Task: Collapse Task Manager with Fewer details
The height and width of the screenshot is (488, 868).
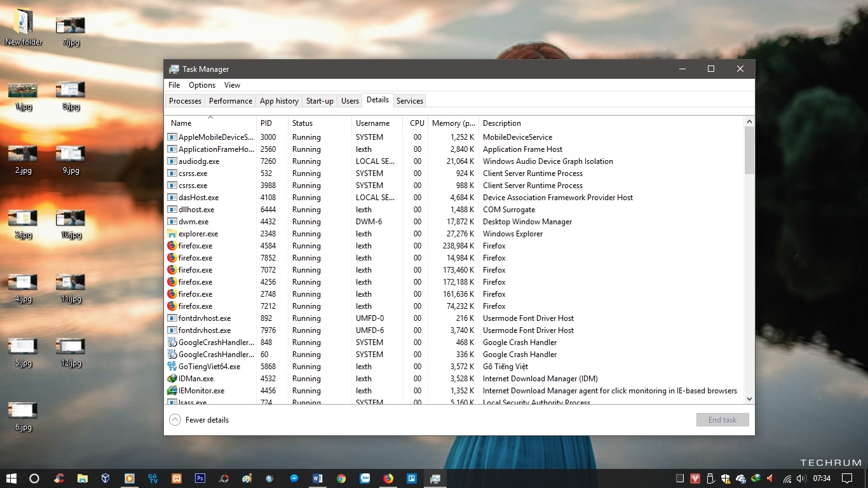Action: [x=200, y=420]
